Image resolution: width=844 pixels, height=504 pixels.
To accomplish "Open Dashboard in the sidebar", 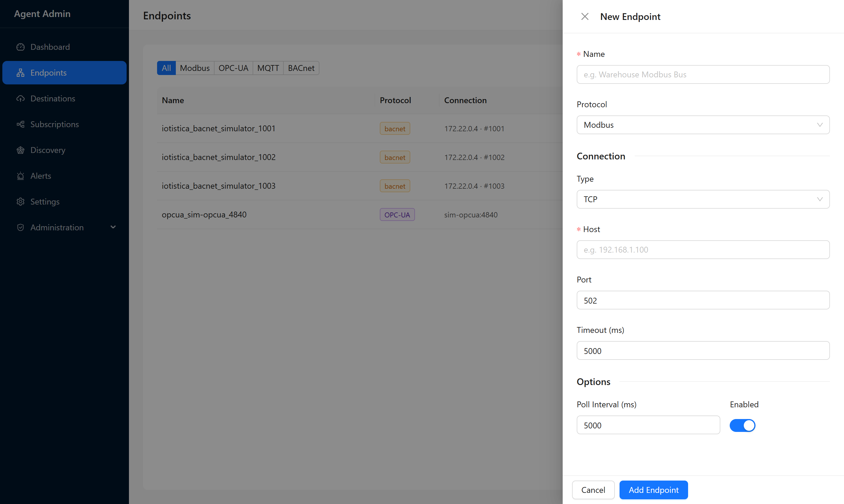I will [64, 47].
